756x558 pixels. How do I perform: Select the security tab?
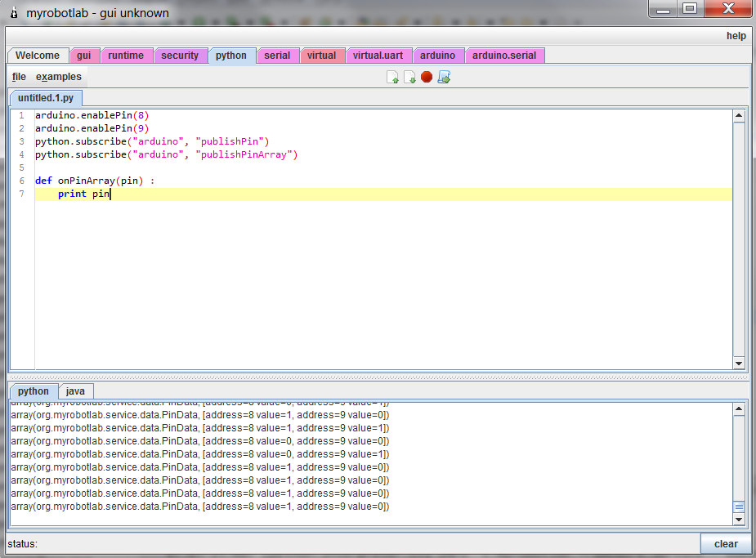180,56
